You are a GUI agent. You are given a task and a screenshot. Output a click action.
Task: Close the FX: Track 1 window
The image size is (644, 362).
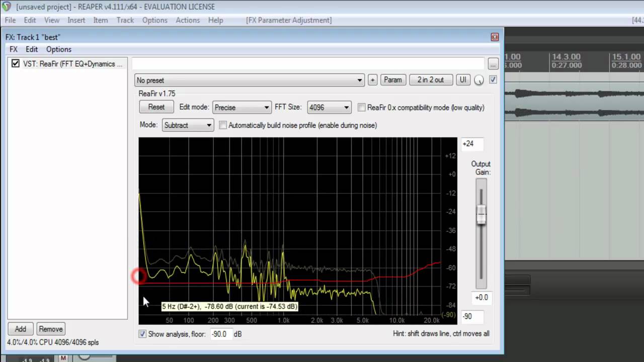pos(495,37)
